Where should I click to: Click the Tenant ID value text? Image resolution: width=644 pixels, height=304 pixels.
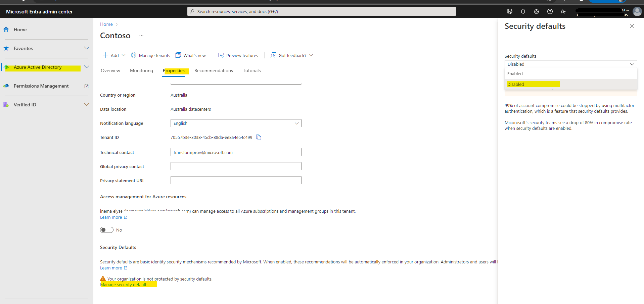pos(211,137)
